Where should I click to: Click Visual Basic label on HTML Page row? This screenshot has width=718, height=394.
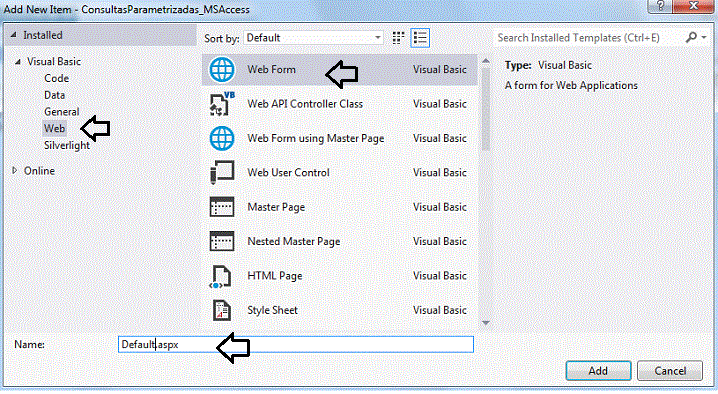(x=440, y=276)
